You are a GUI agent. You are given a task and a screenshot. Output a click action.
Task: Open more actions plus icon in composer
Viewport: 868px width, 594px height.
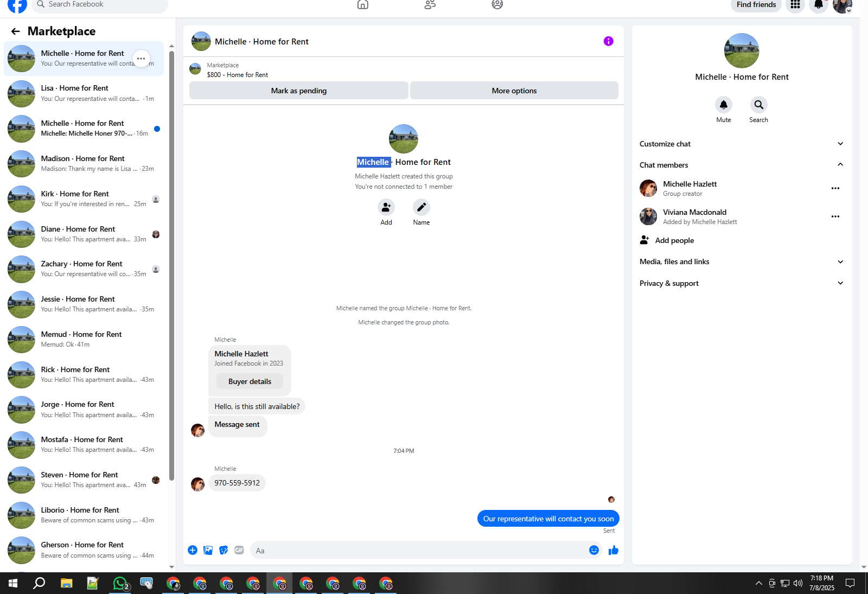coord(193,550)
